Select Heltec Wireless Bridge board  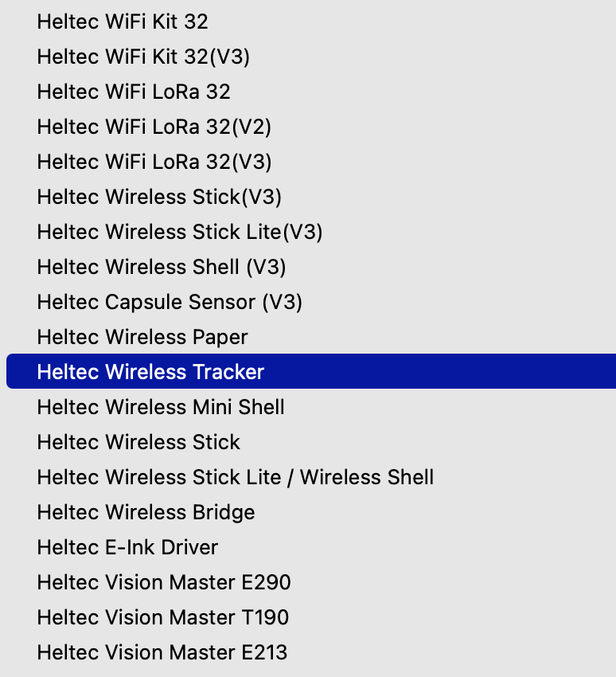[x=146, y=512]
